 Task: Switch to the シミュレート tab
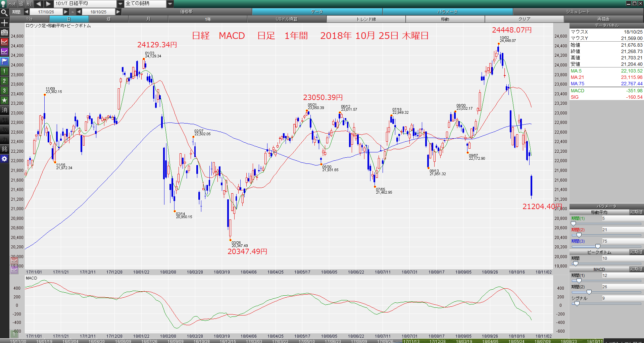coord(578,12)
